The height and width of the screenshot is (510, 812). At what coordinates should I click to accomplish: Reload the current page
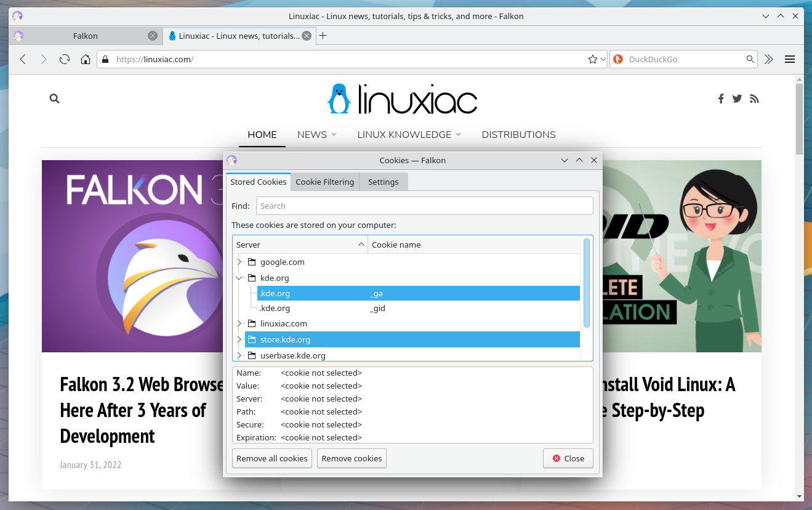[65, 59]
